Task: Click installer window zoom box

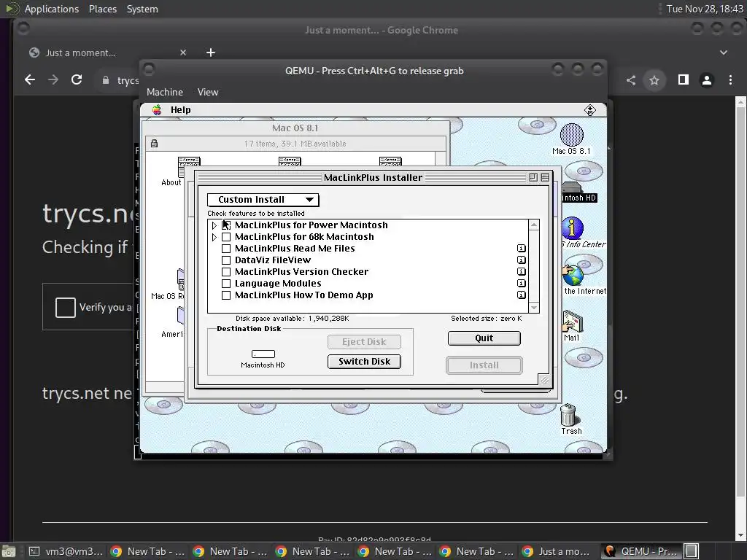Action: pyautogui.click(x=533, y=178)
